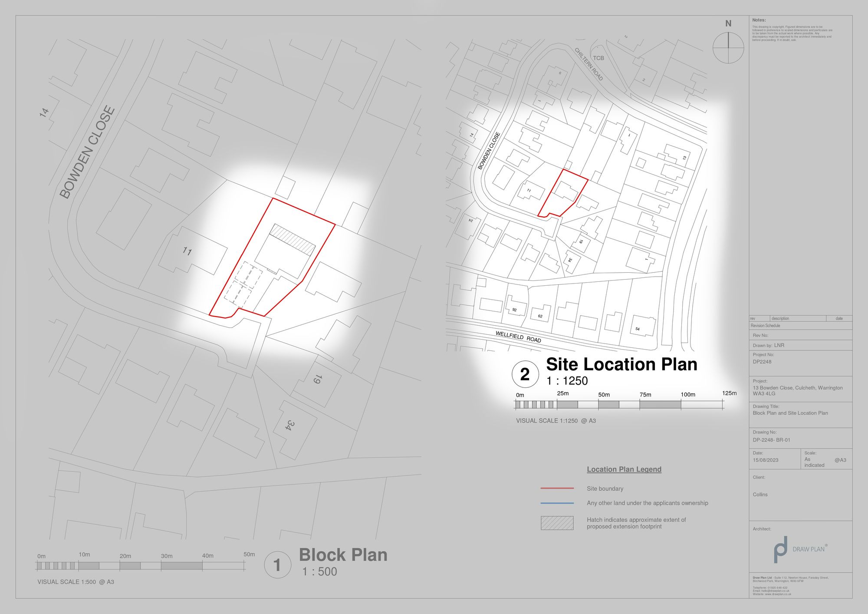Select the '1 : 500' scale text
The height and width of the screenshot is (614, 868).
[320, 572]
